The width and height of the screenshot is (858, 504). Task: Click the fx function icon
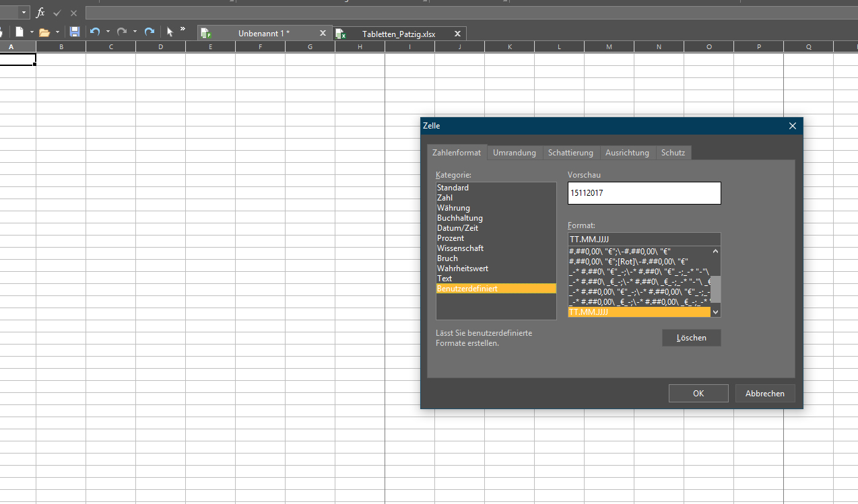click(x=40, y=13)
